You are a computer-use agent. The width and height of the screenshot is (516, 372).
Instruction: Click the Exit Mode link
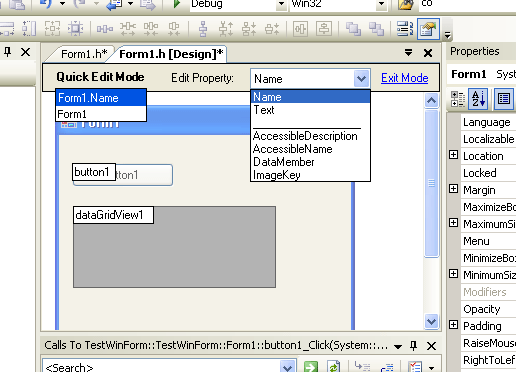coord(405,78)
